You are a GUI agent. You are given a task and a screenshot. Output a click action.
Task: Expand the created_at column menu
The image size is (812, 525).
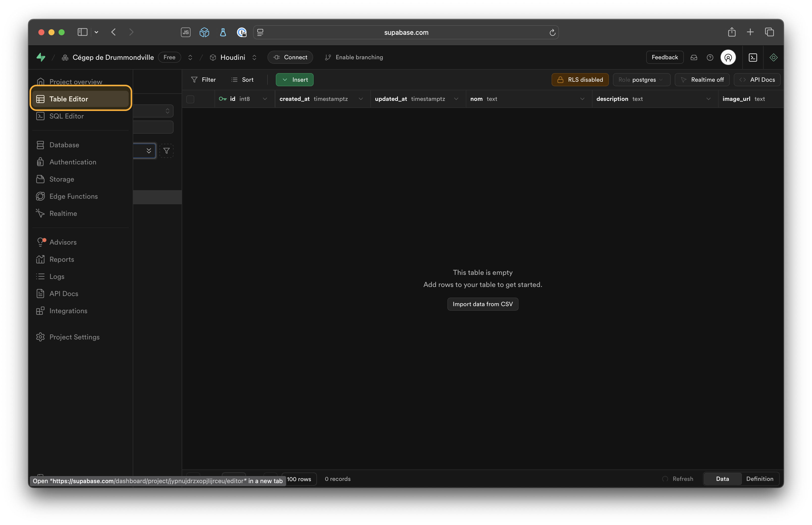[x=361, y=99]
